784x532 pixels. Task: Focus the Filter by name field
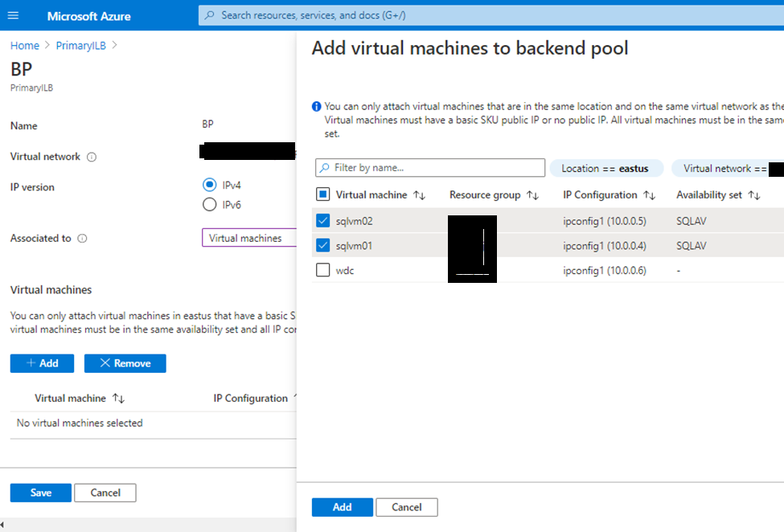point(430,168)
